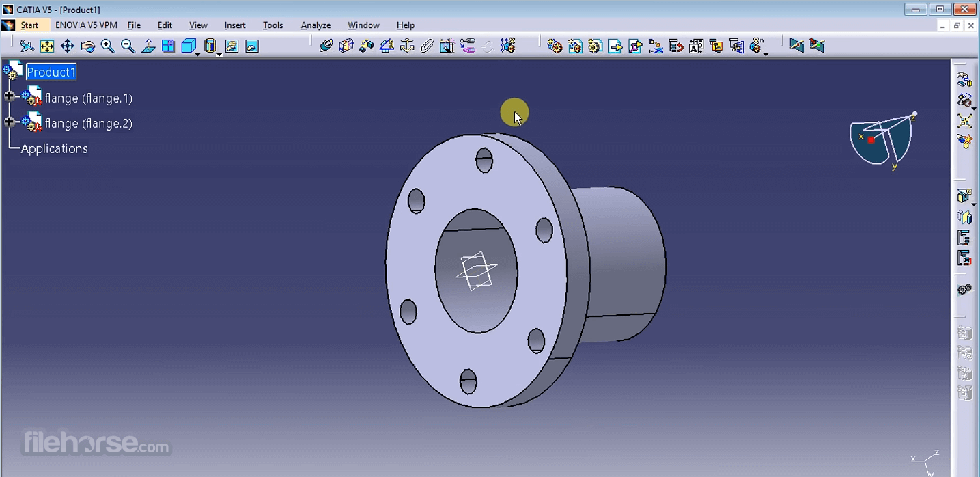This screenshot has width=980, height=477.
Task: Click the Fit All In icon
Action: pyautogui.click(x=47, y=46)
